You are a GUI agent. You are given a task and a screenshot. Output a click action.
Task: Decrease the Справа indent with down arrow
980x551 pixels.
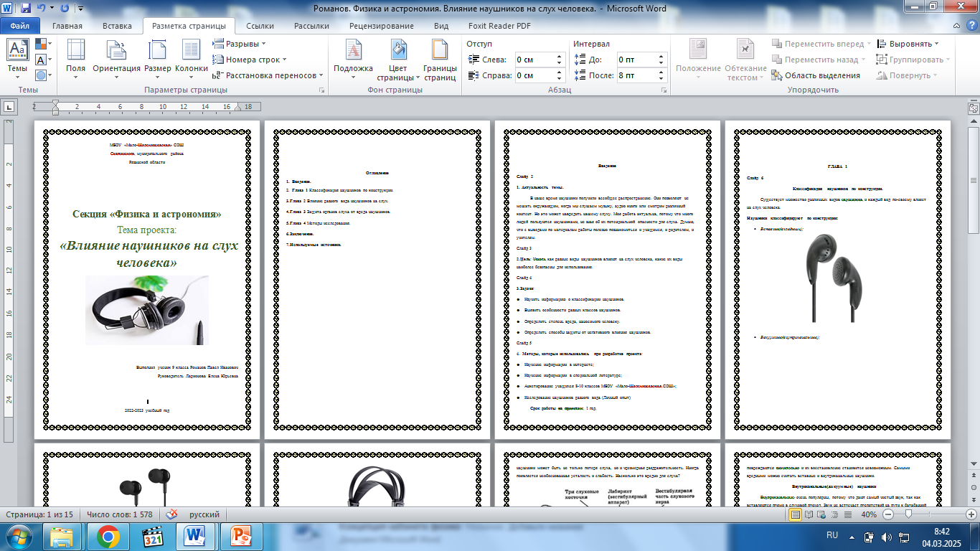pyautogui.click(x=560, y=79)
